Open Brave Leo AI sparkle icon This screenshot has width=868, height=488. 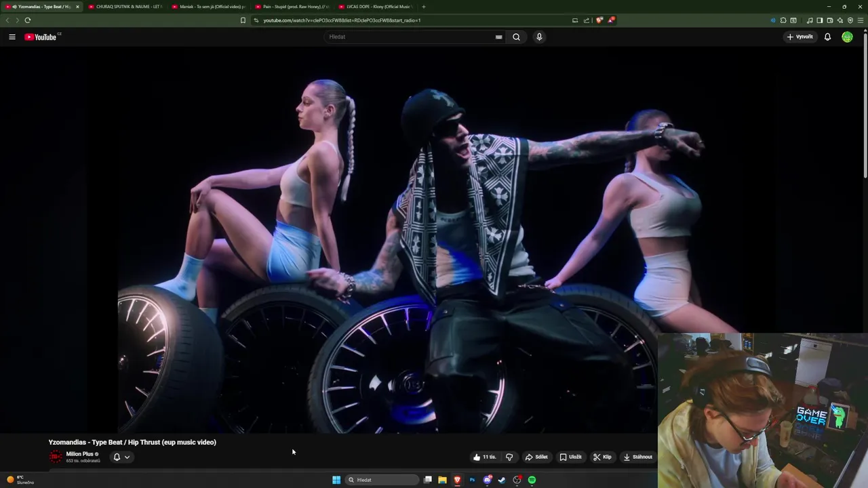click(x=840, y=20)
